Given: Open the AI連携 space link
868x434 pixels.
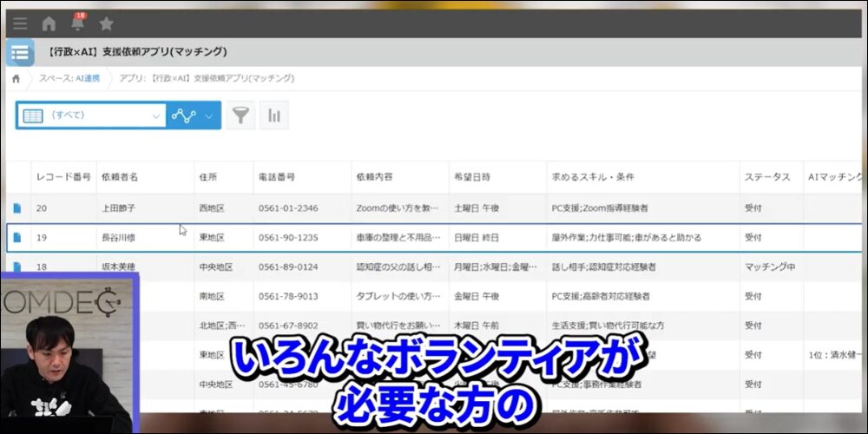Looking at the screenshot, I should (x=87, y=78).
